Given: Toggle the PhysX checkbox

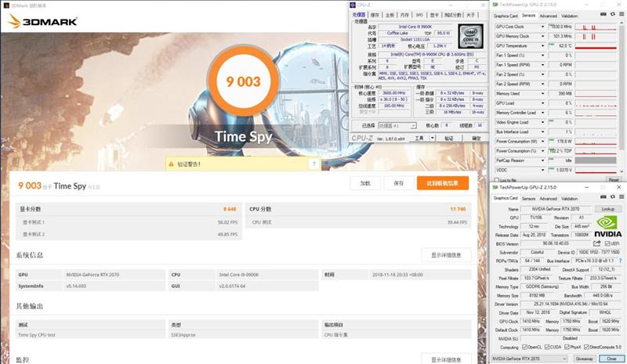Looking at the screenshot, I should (567, 348).
